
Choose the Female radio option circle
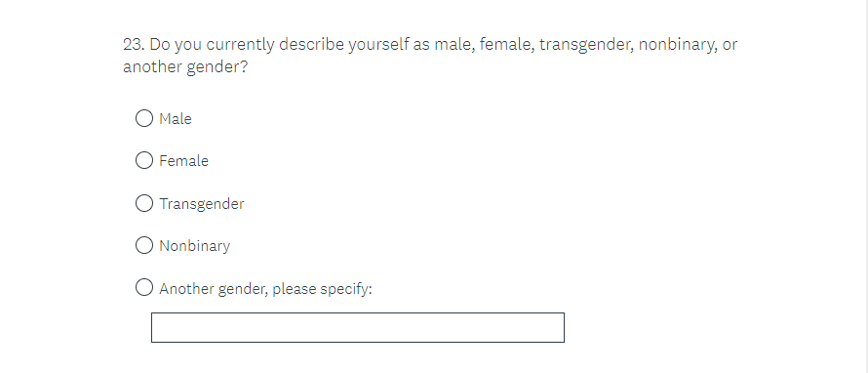pos(144,160)
